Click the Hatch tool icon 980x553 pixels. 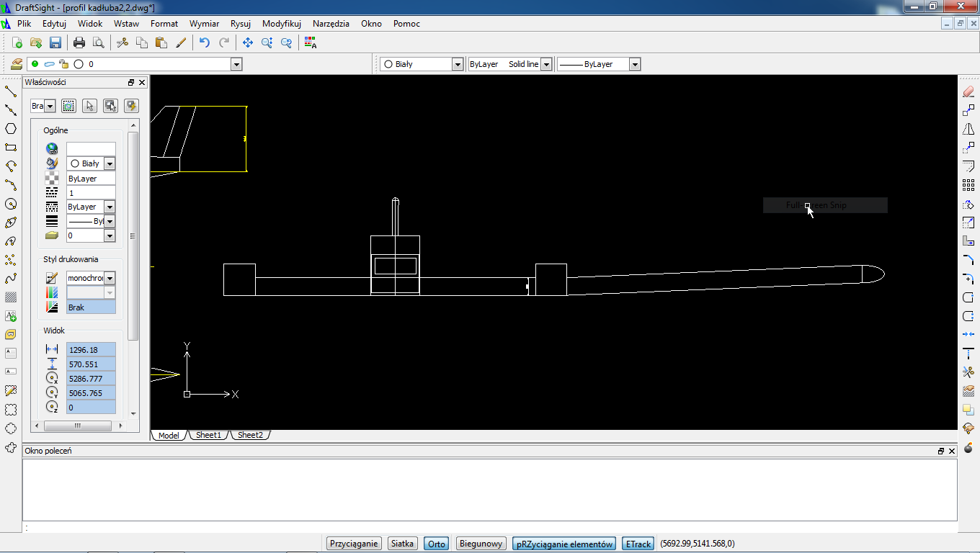[x=11, y=297]
